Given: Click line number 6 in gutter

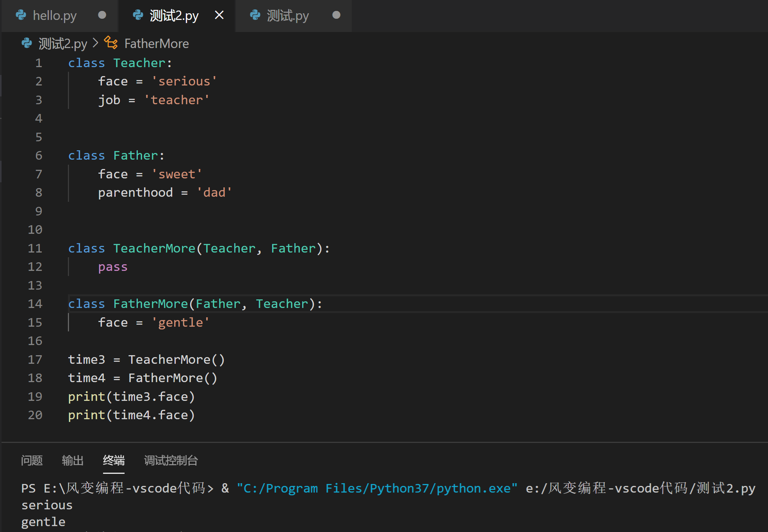Looking at the screenshot, I should coord(39,155).
